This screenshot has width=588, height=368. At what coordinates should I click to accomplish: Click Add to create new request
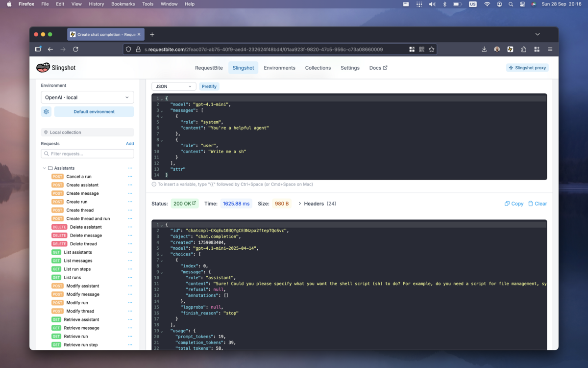pyautogui.click(x=129, y=144)
